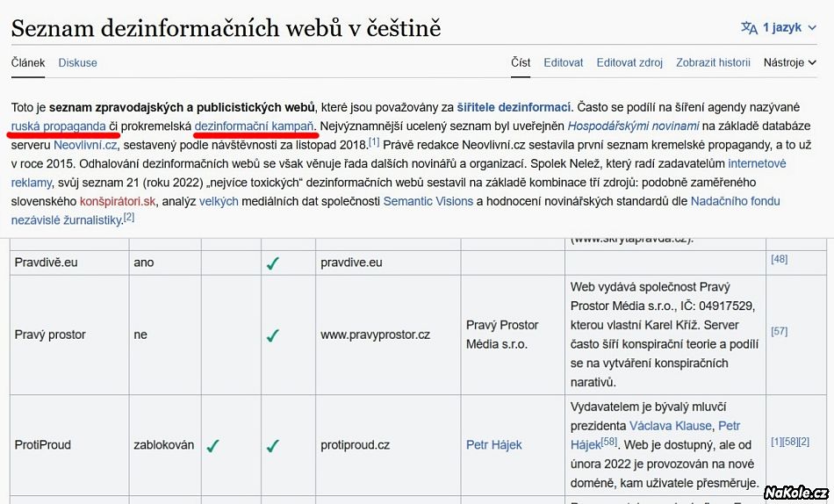
Task: Click green checkmark in Pravdivě.eu row
Action: point(272,262)
